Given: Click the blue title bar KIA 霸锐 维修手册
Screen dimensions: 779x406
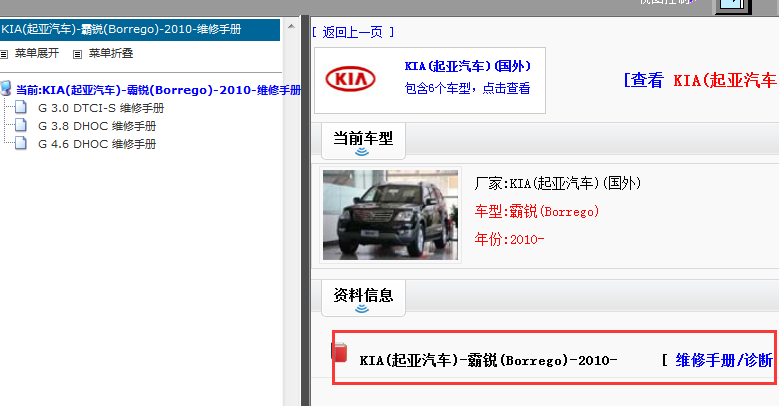Looking at the screenshot, I should (140, 29).
